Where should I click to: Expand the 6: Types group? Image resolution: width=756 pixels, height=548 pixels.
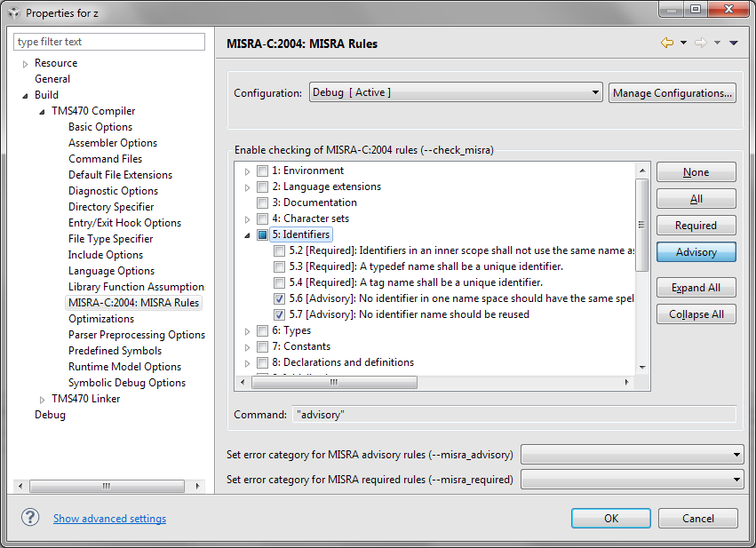[x=247, y=331]
